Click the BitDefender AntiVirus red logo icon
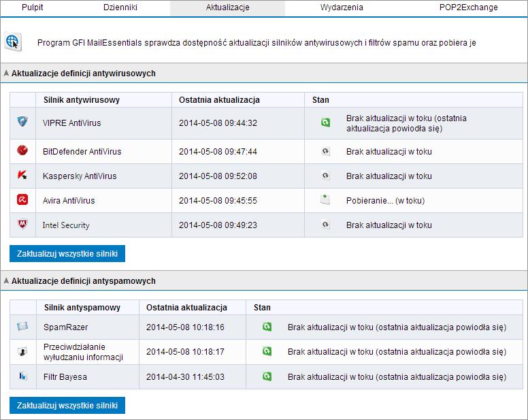 22,150
